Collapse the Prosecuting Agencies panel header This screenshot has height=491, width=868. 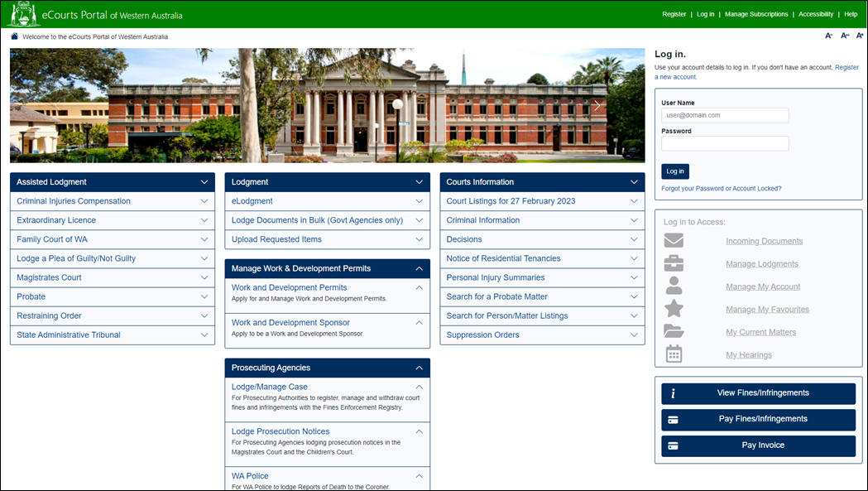pos(327,368)
